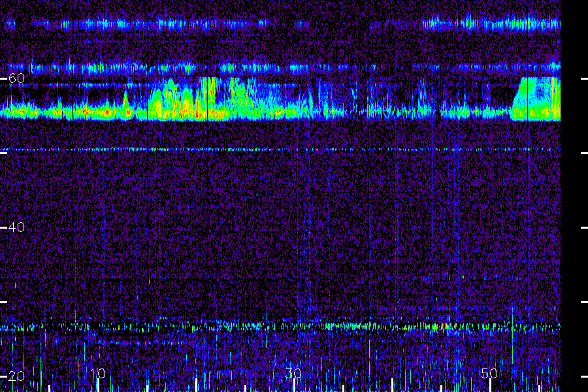
Task: Click the vertical axis label 60
Action: coord(16,78)
